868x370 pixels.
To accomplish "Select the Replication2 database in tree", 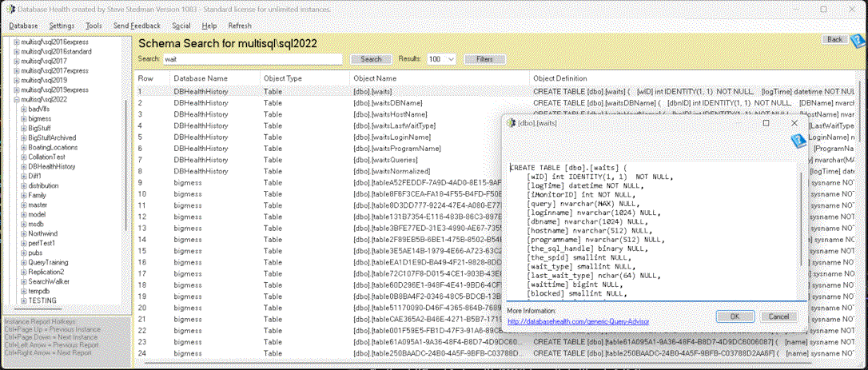I will [46, 272].
